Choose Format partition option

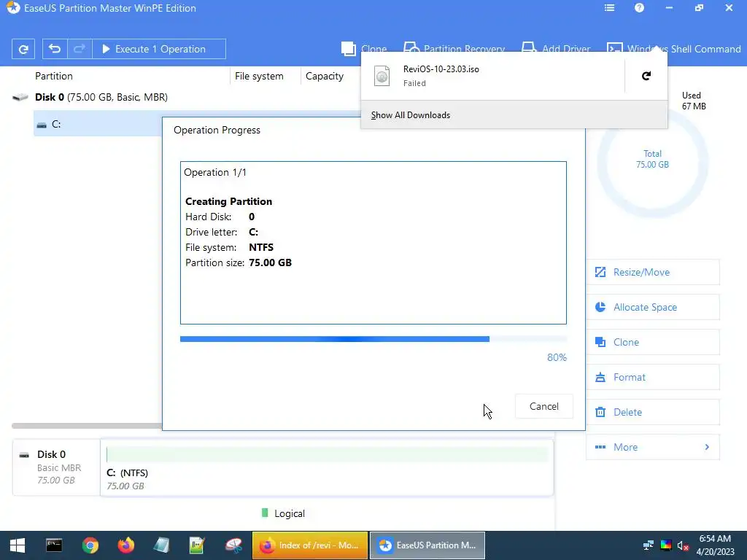tap(653, 377)
